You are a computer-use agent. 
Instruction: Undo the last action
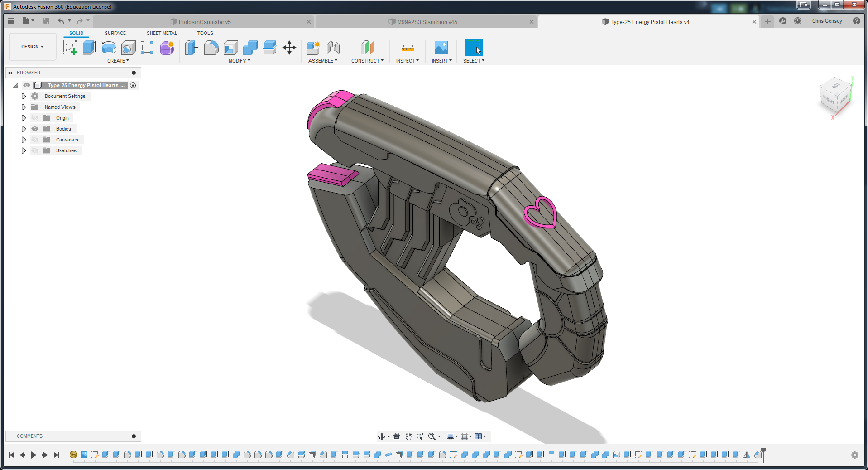[x=61, y=21]
